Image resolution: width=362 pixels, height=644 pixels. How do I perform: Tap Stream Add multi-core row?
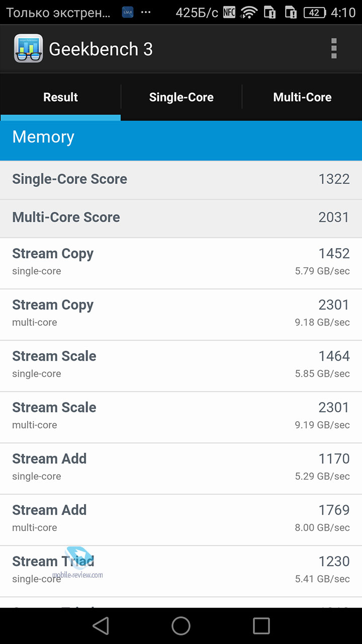(181, 520)
